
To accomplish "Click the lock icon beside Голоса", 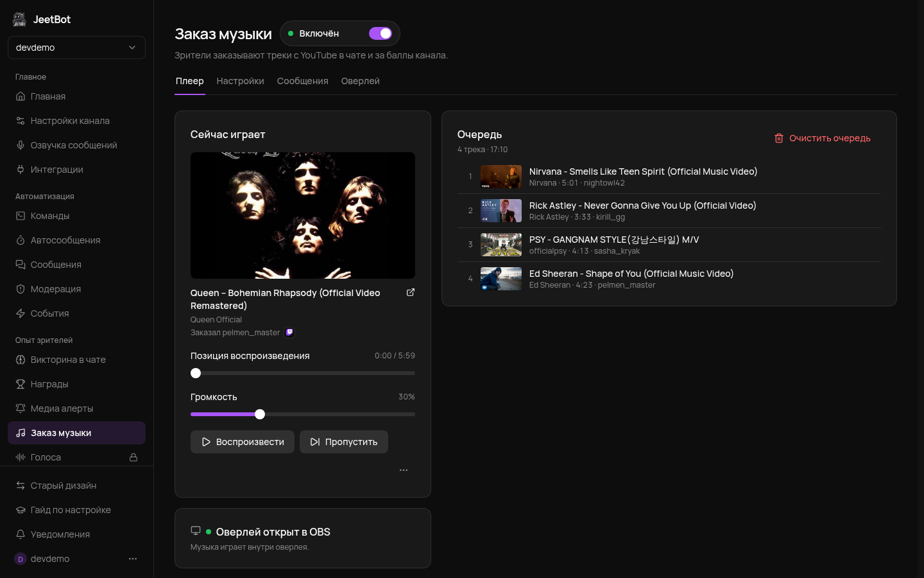I will 133,457.
